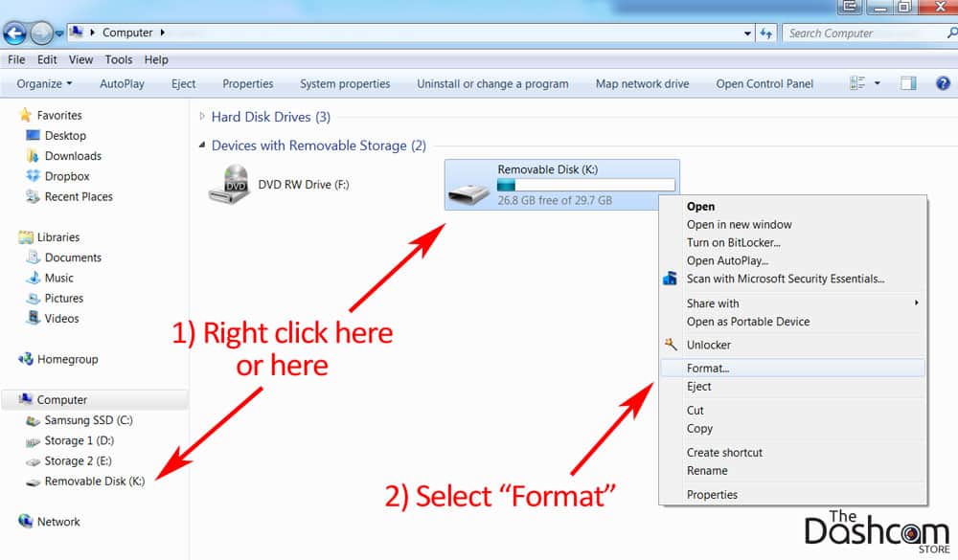Click the Dropbox folder in Favorites
The width and height of the screenshot is (958, 560).
[66, 176]
